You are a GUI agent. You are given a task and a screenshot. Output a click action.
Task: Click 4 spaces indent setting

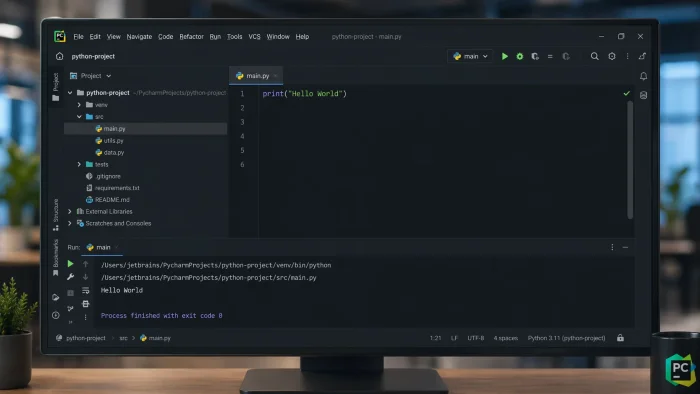[x=506, y=338]
